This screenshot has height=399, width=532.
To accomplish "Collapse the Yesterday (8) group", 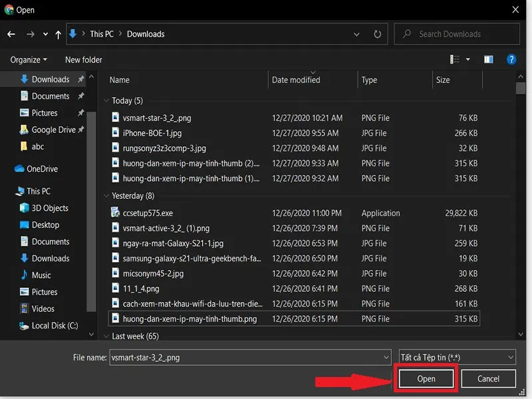I will pyautogui.click(x=106, y=196).
